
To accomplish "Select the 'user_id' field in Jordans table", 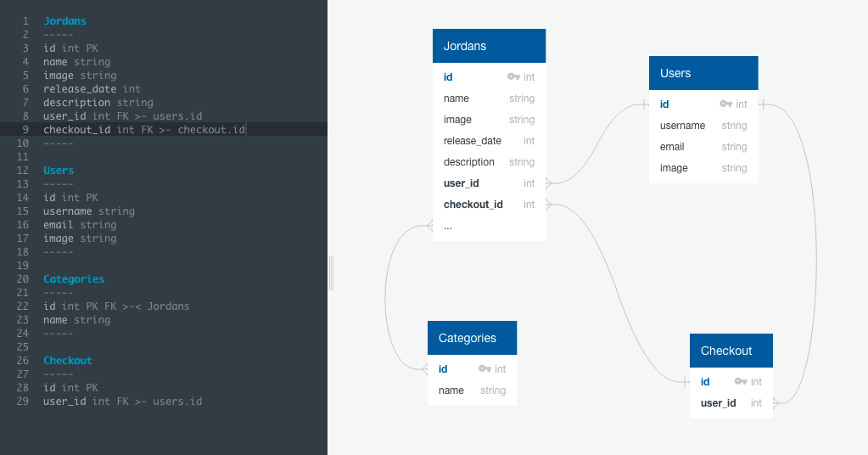I will click(489, 183).
